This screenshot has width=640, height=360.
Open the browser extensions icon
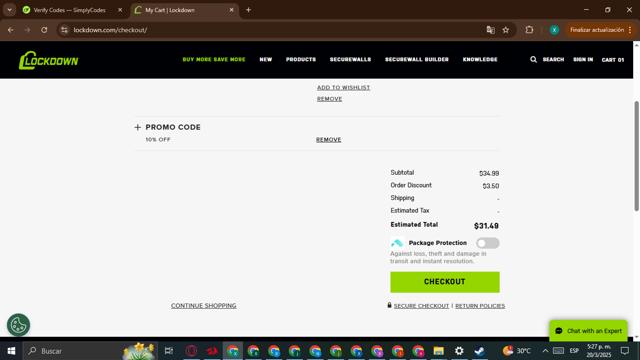tap(529, 30)
